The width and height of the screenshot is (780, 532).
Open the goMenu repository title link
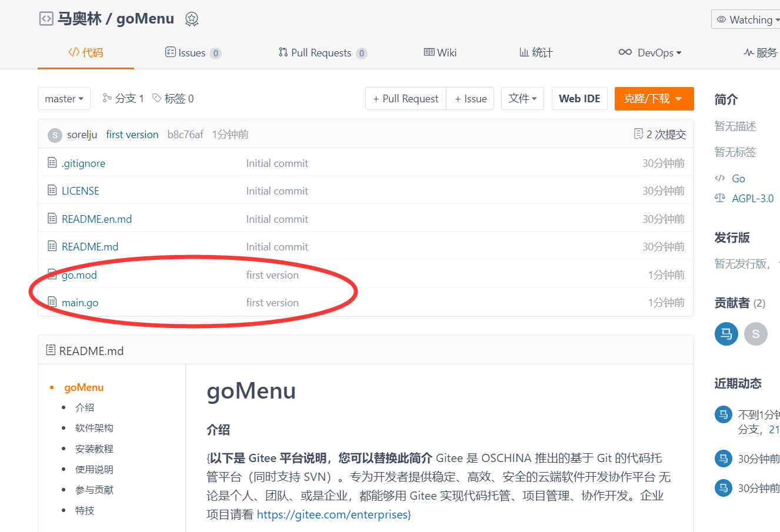point(145,19)
